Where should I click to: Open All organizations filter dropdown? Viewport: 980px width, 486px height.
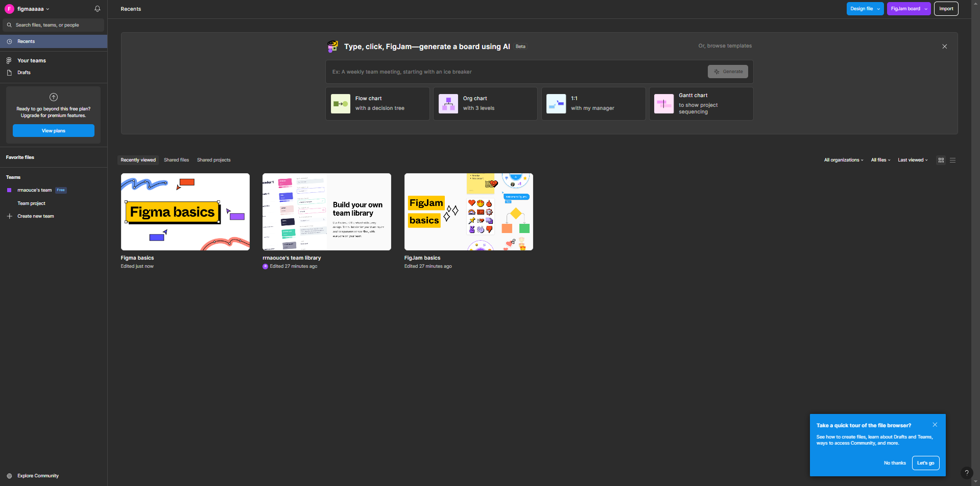coord(844,160)
